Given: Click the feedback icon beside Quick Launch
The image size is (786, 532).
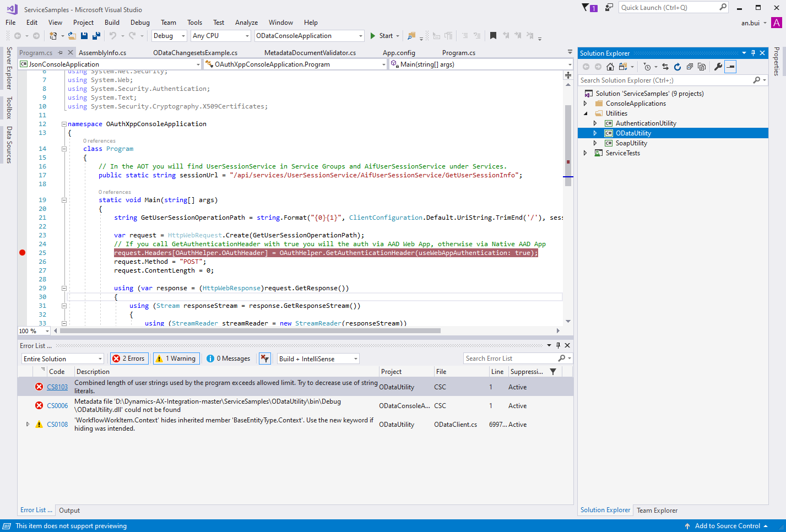Looking at the screenshot, I should [609, 8].
